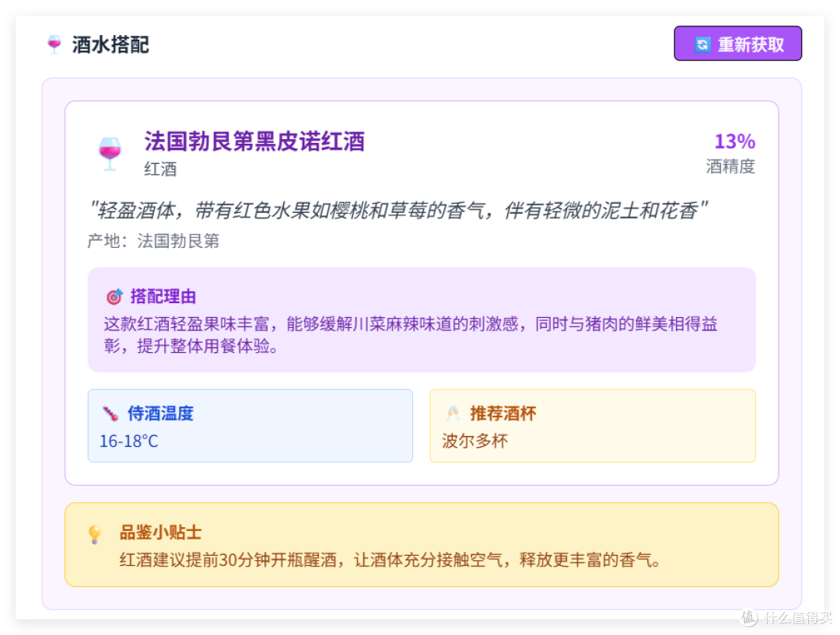Click the tip text about 提前30分钟开瓶醒酒

pos(390,560)
